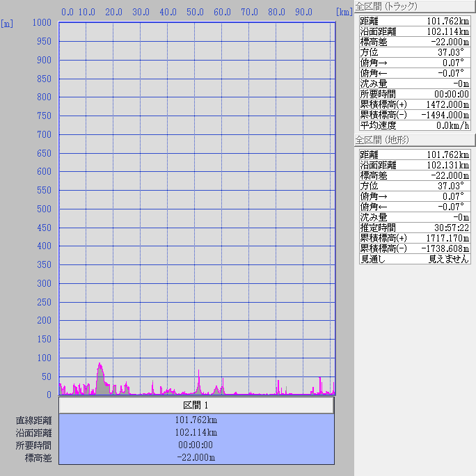Click the 俯角← label in terrain panel
Screen dimensions: 476x476
374,207
